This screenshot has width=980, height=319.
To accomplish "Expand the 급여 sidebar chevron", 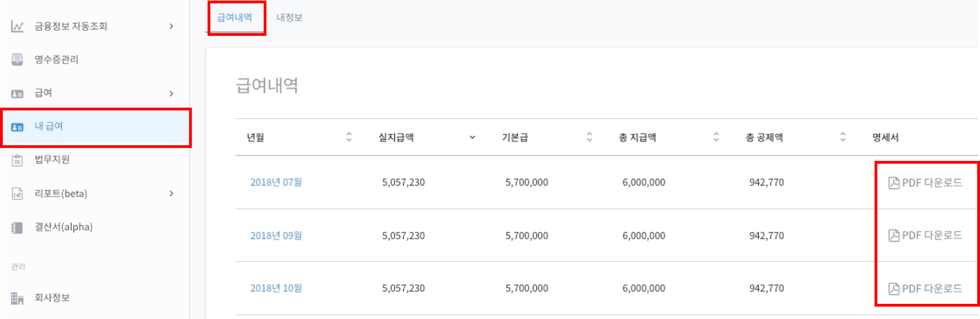I will [171, 94].
